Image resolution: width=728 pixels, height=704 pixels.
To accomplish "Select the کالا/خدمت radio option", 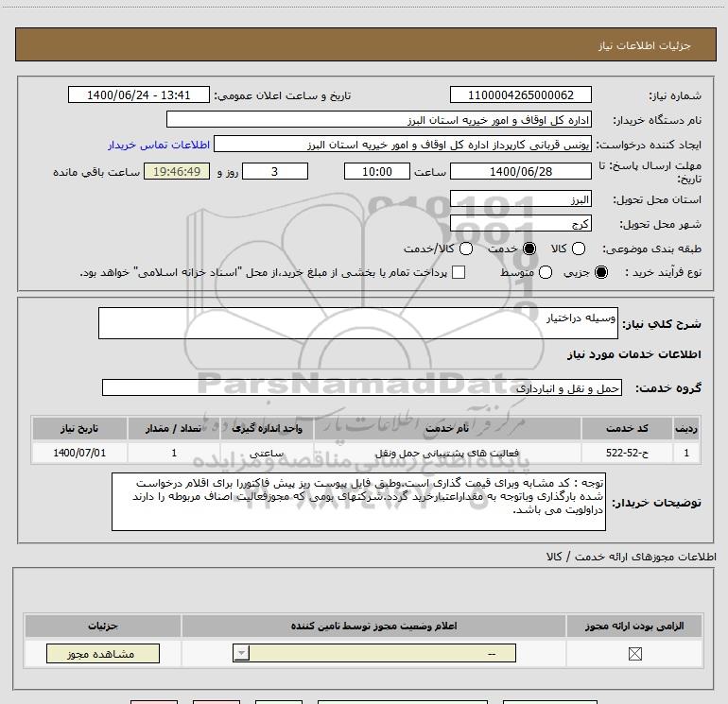I will (466, 249).
